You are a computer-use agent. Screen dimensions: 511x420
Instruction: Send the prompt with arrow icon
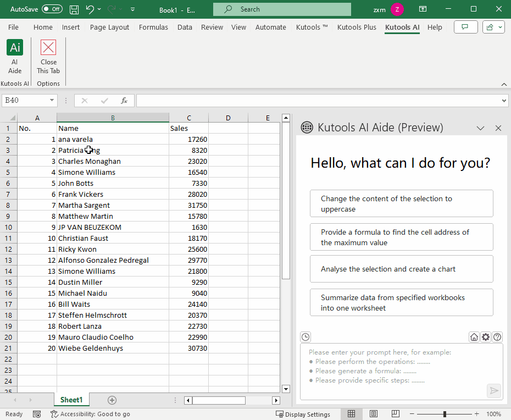coord(494,390)
